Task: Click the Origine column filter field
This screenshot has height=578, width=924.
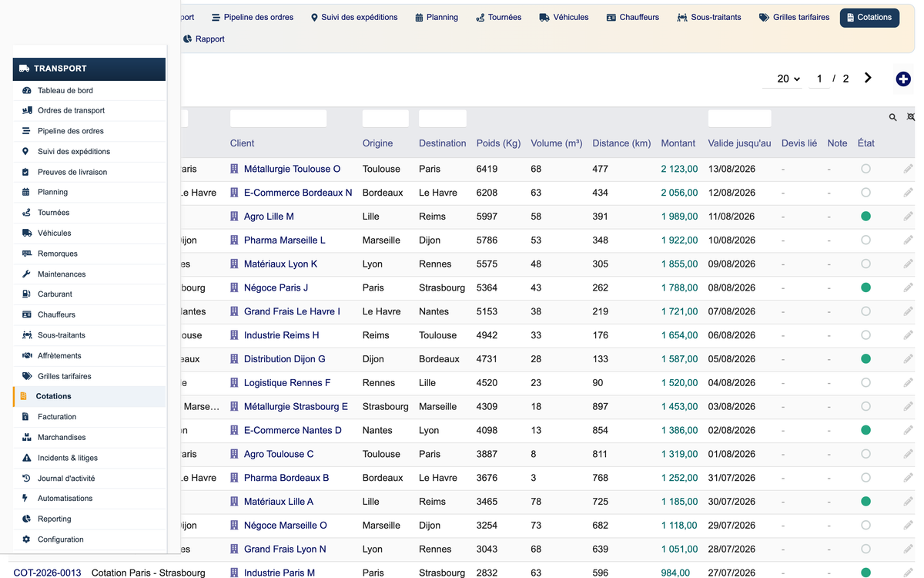Action: 386,118
